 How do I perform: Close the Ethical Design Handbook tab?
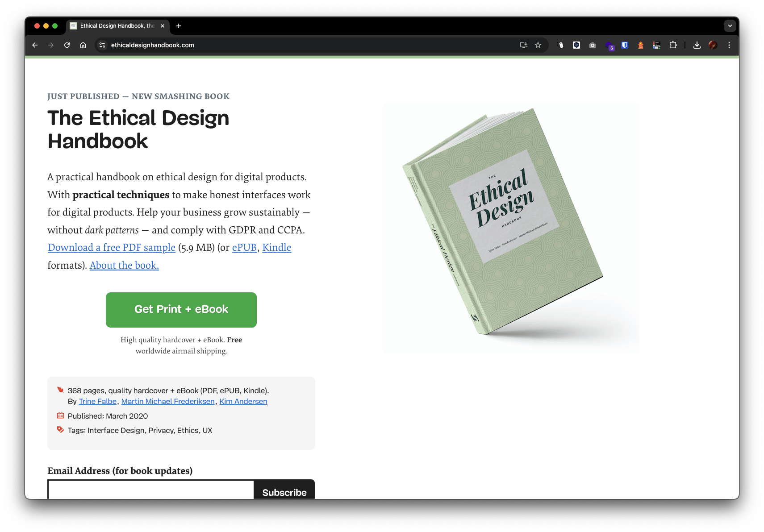(x=163, y=26)
